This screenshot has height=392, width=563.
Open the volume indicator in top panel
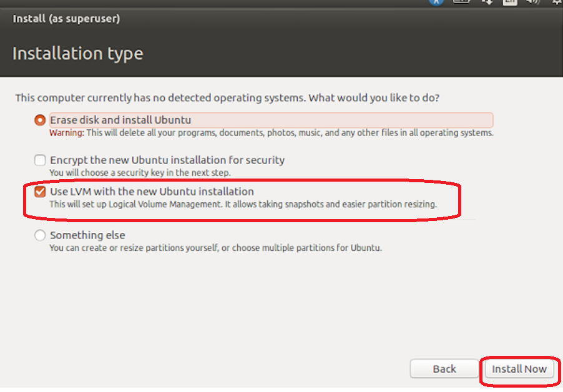[533, 2]
